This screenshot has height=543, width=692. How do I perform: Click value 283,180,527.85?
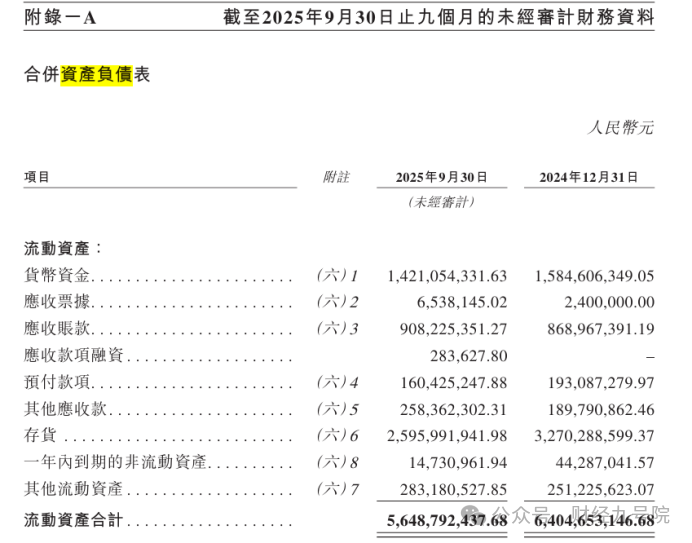click(454, 490)
